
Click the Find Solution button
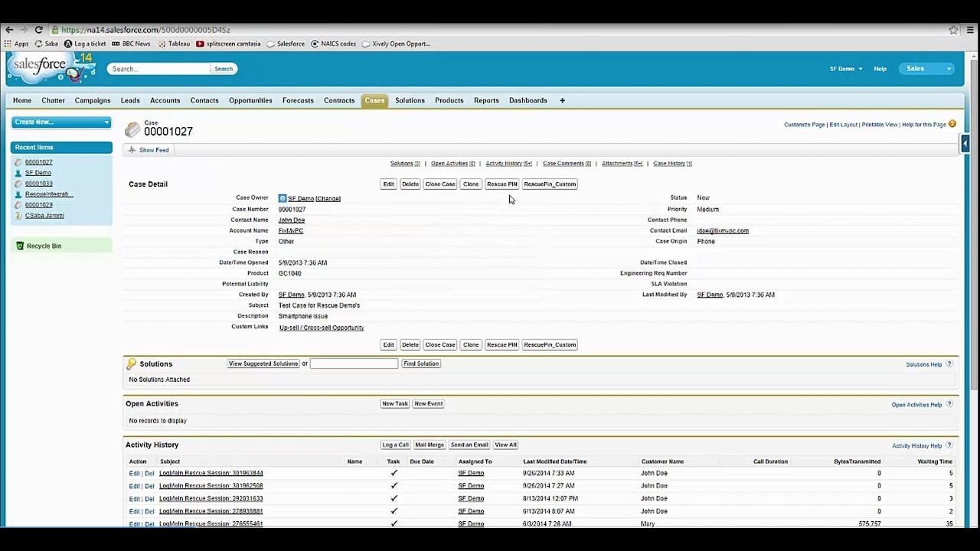pos(421,364)
